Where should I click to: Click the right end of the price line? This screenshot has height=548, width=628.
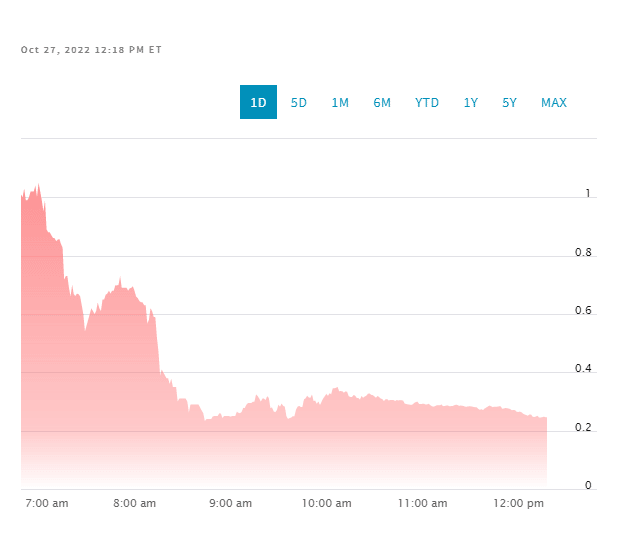tap(546, 418)
